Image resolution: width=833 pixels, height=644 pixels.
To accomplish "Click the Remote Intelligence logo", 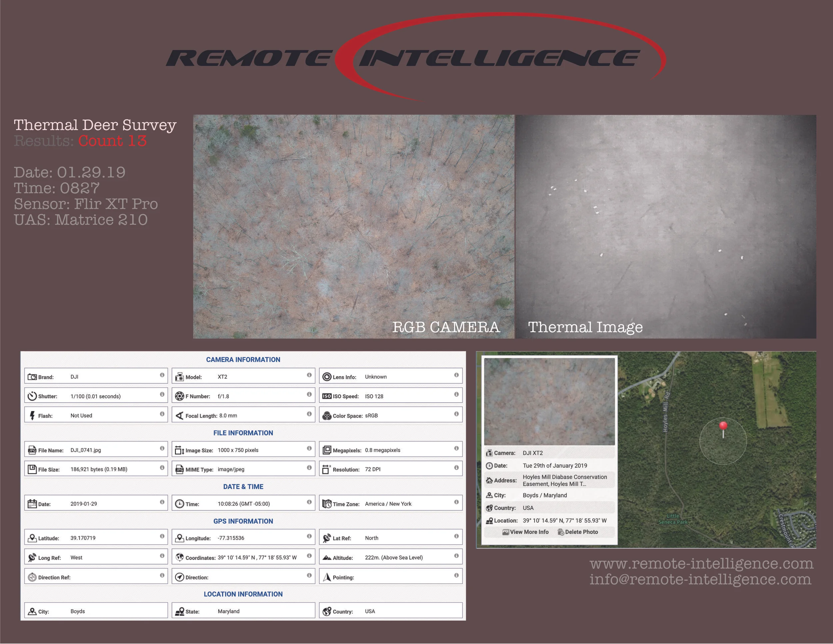I will coord(416,57).
